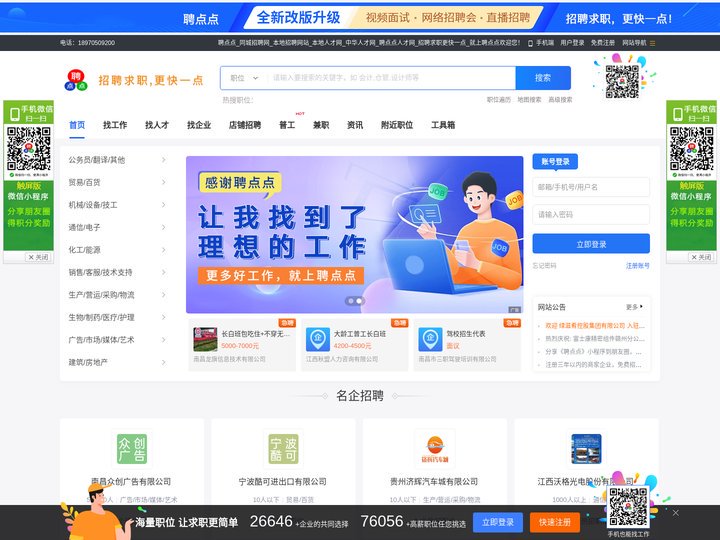Go to the 首页 tab
This screenshot has width=720, height=540.
tap(77, 125)
